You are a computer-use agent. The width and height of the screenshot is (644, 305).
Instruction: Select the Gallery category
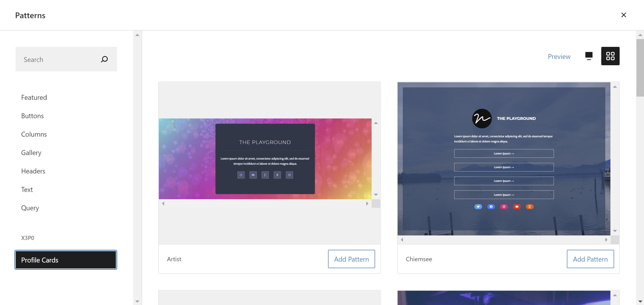(x=31, y=153)
